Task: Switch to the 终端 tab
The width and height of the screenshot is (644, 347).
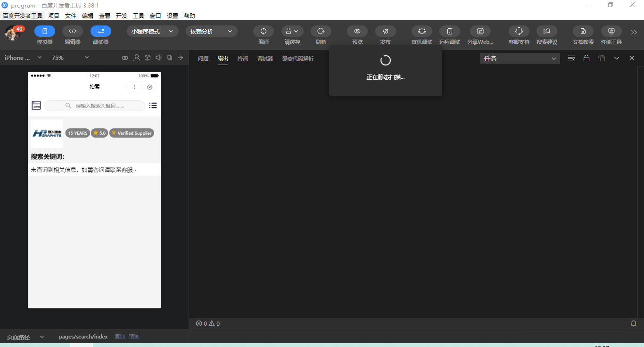Action: click(243, 58)
